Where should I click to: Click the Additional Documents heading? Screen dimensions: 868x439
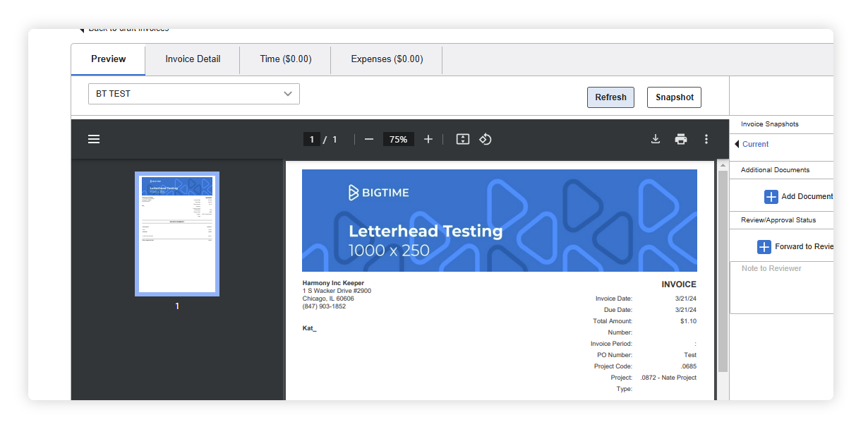(775, 170)
